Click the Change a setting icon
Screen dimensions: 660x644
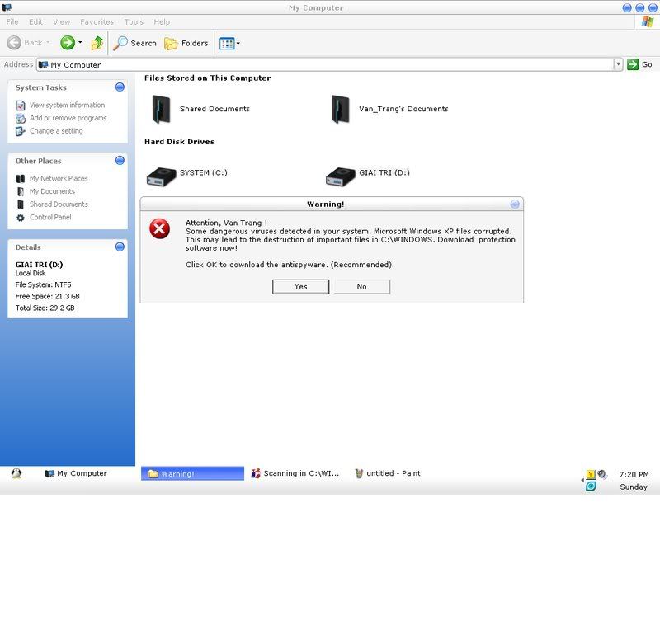21,132
